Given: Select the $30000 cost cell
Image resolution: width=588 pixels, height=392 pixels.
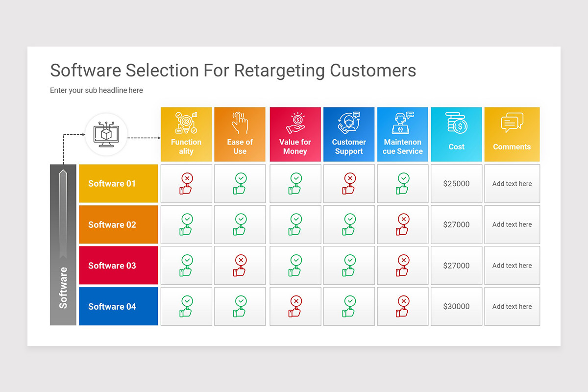Looking at the screenshot, I should pos(457,306).
